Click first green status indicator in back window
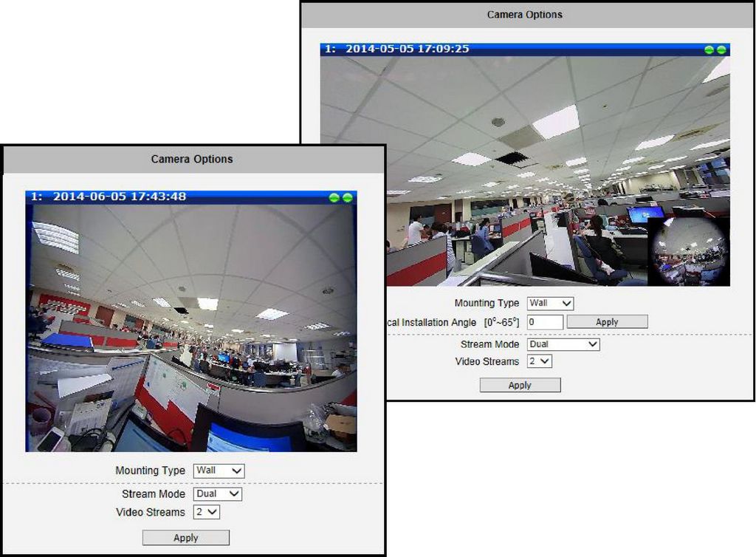Screen dimensions: 756x557 (709, 49)
